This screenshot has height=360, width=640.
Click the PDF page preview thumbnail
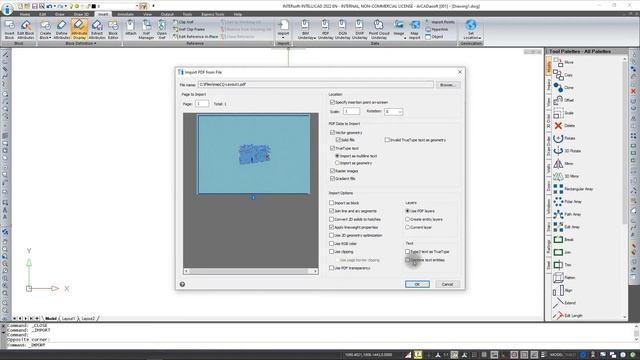[253, 154]
